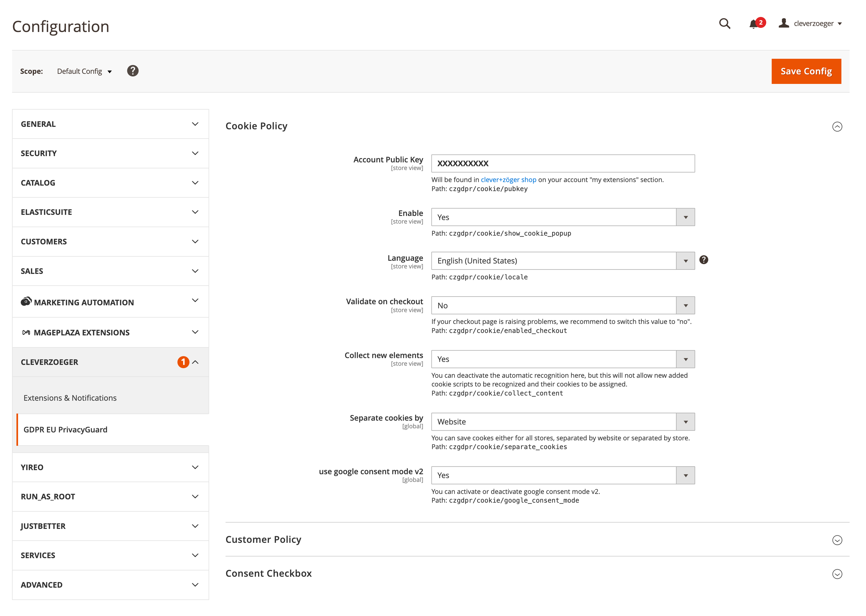Open the Enable dropdown
This screenshot has height=616, width=866.
(563, 217)
